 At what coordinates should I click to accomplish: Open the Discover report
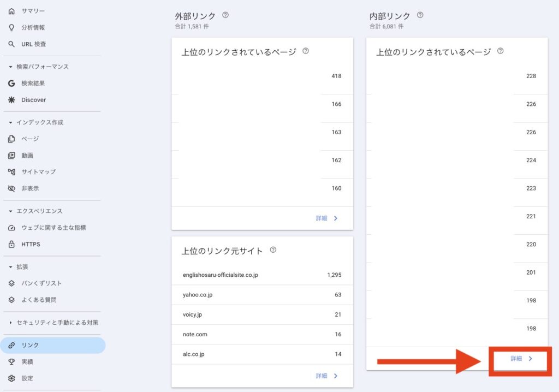pos(33,99)
